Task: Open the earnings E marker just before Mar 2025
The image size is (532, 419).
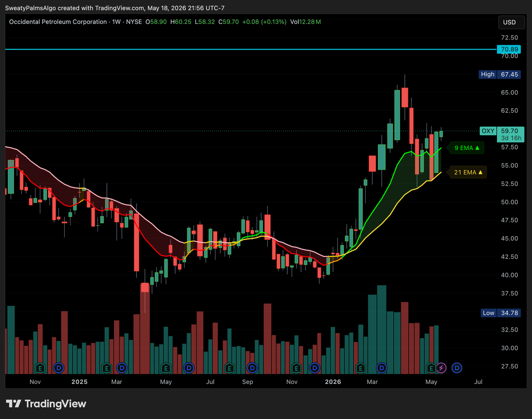Action: pos(106,368)
